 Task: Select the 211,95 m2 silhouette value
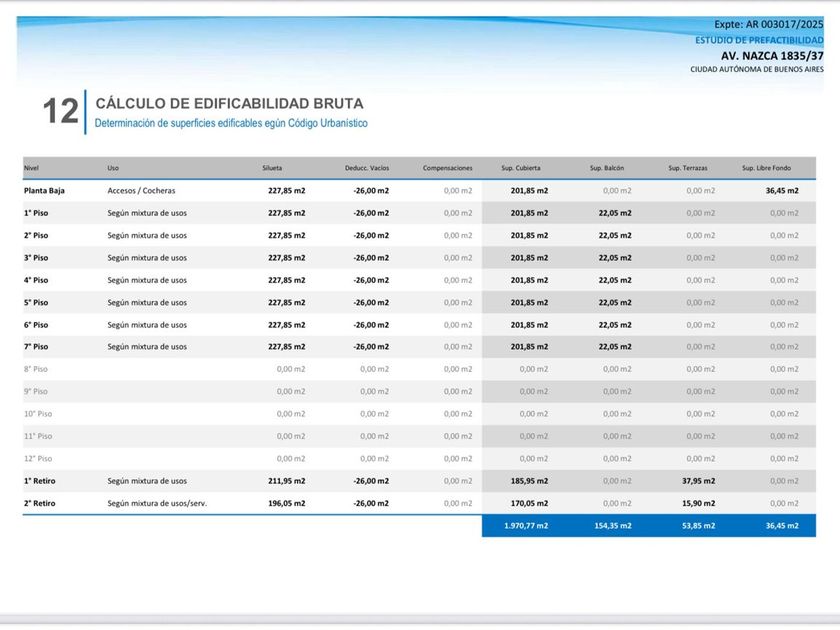[x=286, y=481]
